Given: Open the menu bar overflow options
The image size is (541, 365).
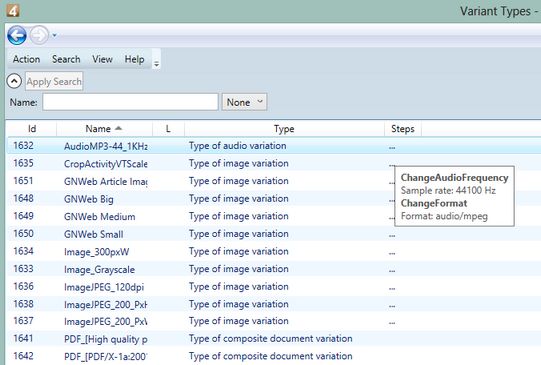Looking at the screenshot, I should [x=156, y=64].
